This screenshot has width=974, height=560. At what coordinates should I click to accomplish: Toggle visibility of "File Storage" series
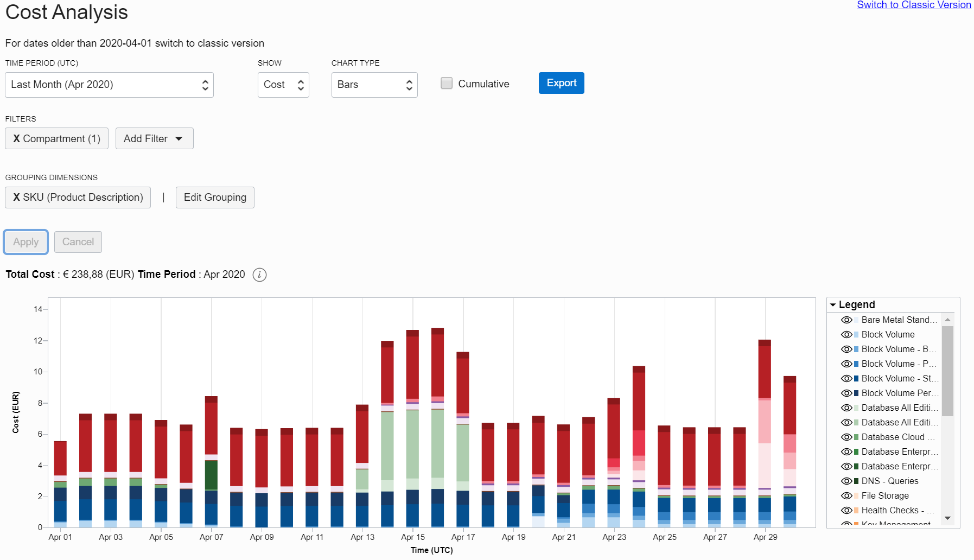846,495
